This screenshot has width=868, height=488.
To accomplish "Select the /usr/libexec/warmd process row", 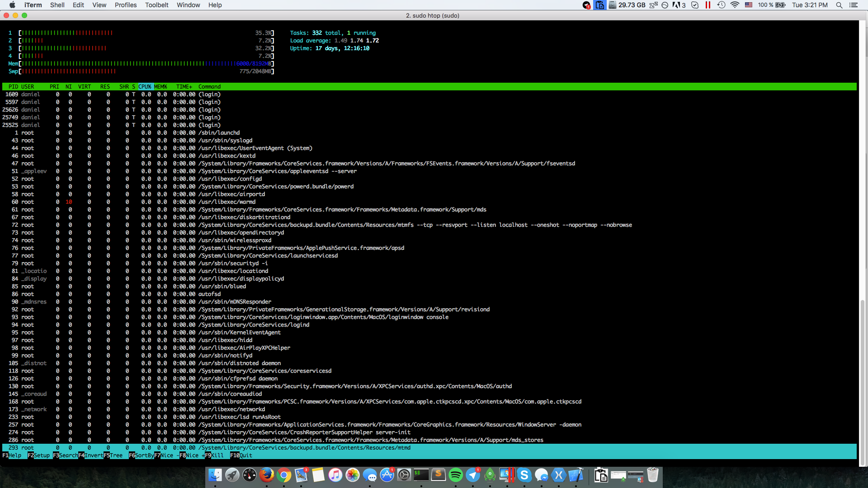I will coord(429,202).
